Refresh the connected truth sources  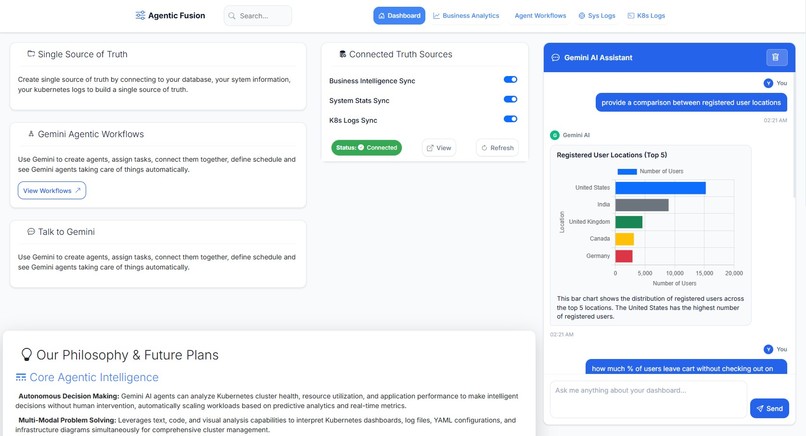pos(497,148)
